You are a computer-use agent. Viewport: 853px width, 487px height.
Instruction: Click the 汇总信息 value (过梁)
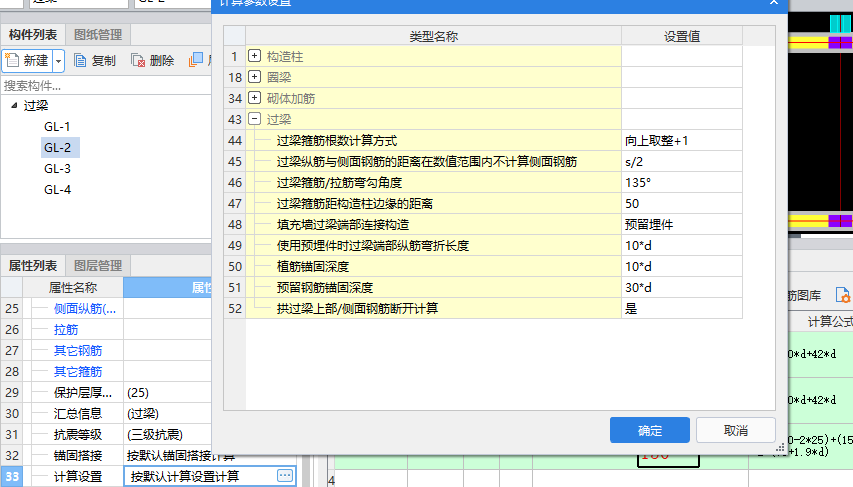coord(168,414)
